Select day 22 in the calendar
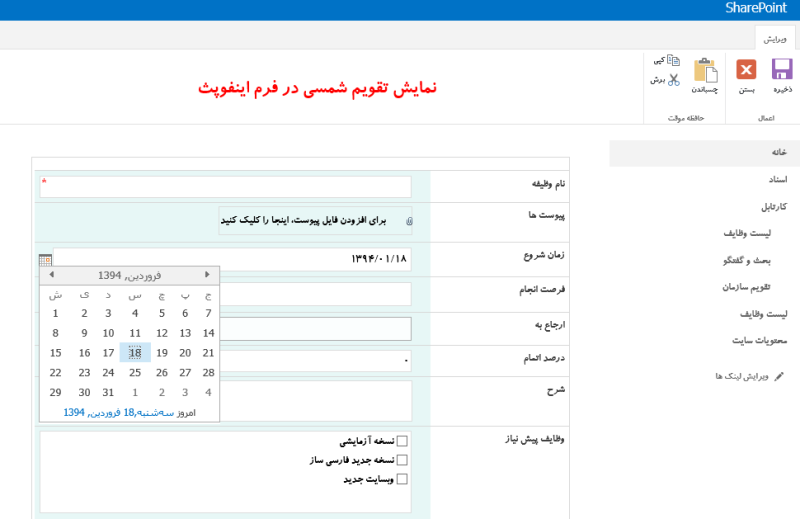This screenshot has width=800, height=519. click(56, 373)
